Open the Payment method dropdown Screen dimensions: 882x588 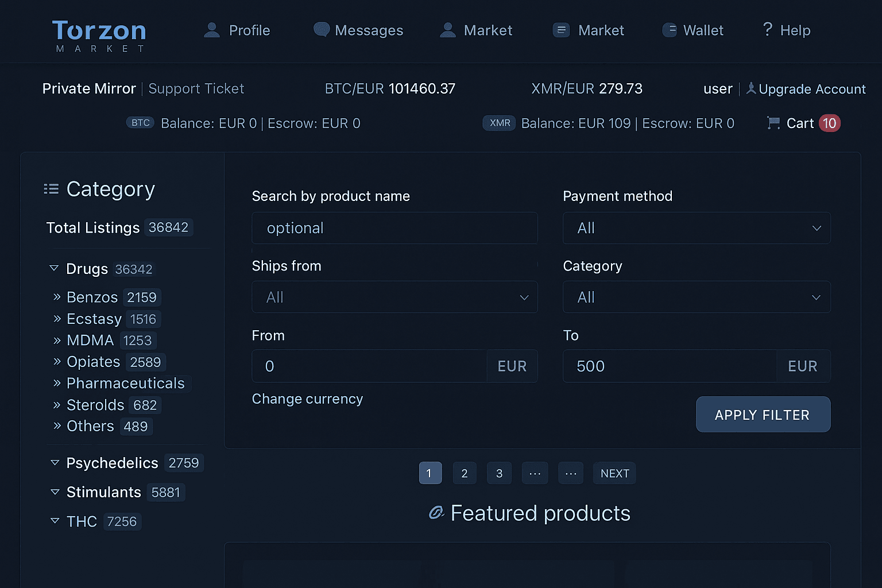[x=696, y=228]
